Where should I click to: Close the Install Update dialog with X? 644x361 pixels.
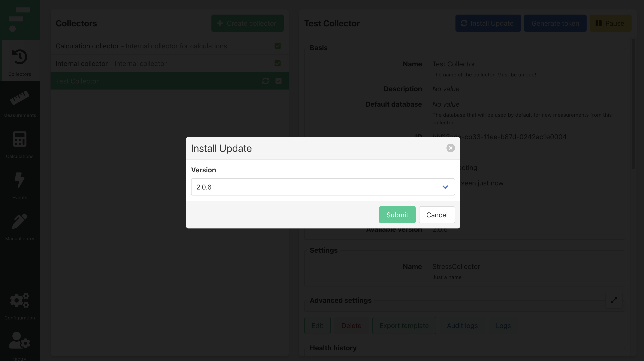click(451, 148)
